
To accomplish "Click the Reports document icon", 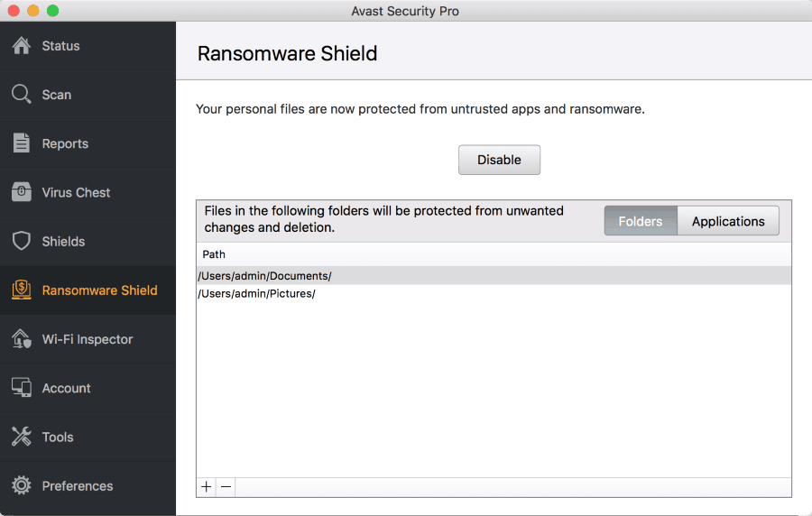I will pos(22,143).
